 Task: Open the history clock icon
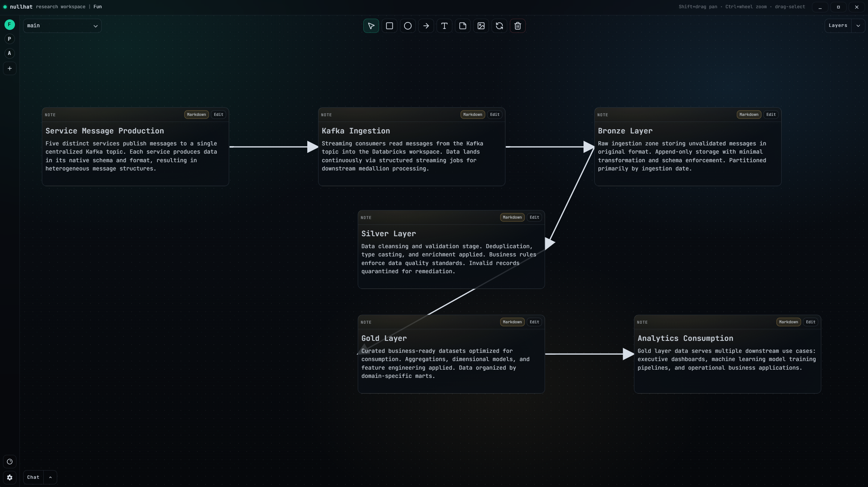coord(10,462)
